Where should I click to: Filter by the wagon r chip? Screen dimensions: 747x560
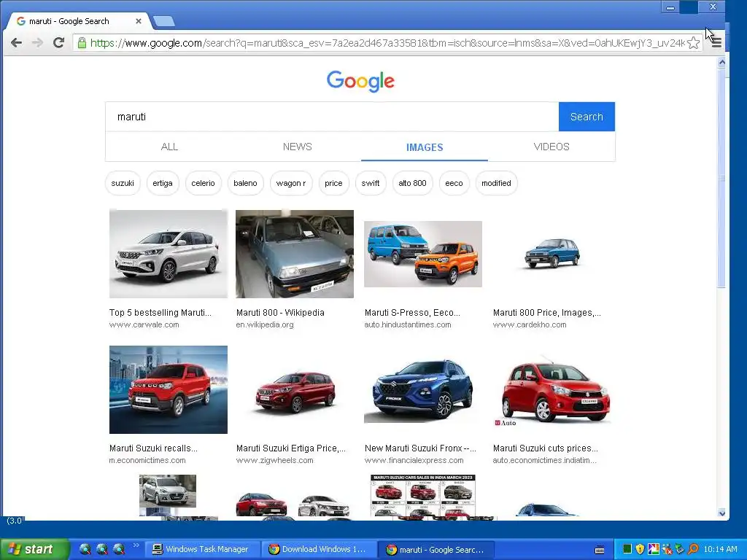290,183
